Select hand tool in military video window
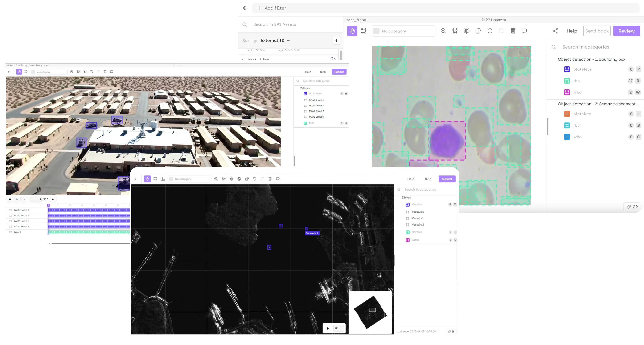644x345 pixels. click(x=19, y=72)
